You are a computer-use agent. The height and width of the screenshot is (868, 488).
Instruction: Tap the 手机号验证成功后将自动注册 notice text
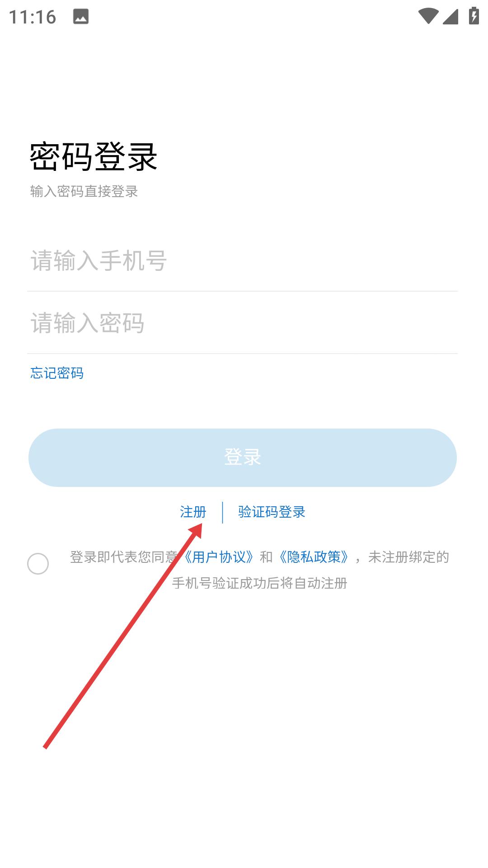259,583
